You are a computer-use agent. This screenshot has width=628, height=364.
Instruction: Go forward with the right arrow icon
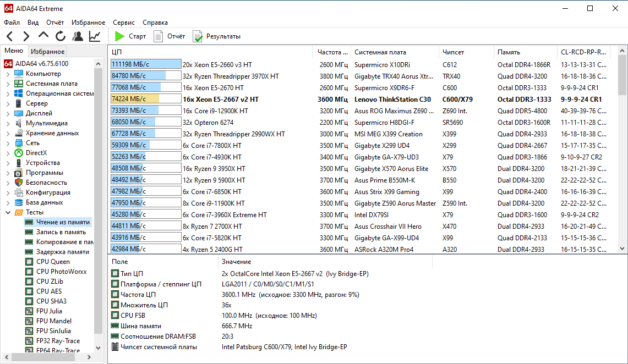26,36
